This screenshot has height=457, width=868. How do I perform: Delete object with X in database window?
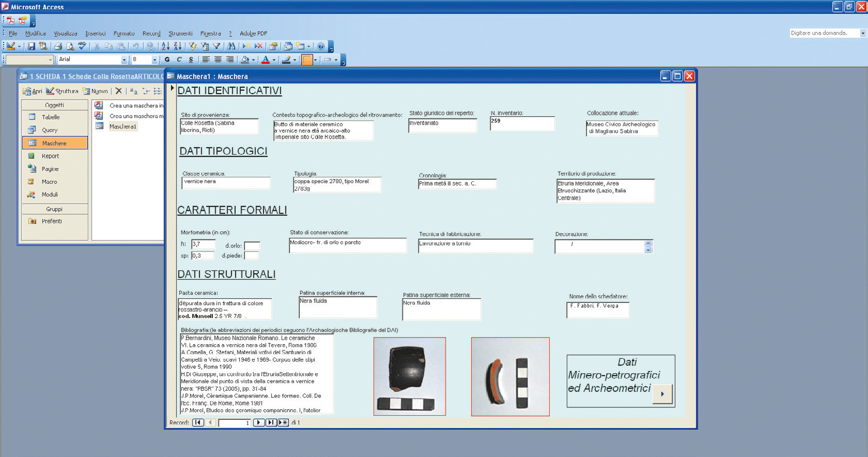[x=119, y=91]
